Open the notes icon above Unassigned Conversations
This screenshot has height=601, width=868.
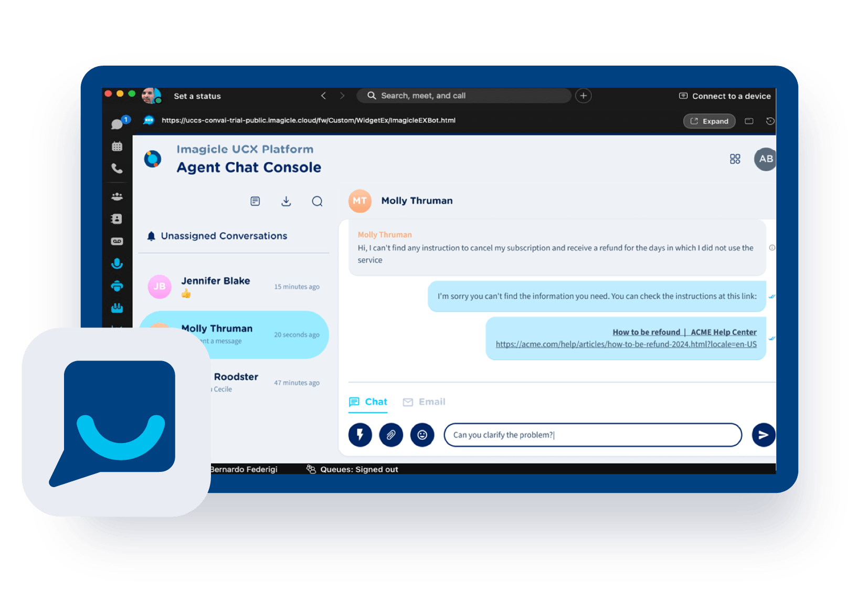click(x=255, y=201)
